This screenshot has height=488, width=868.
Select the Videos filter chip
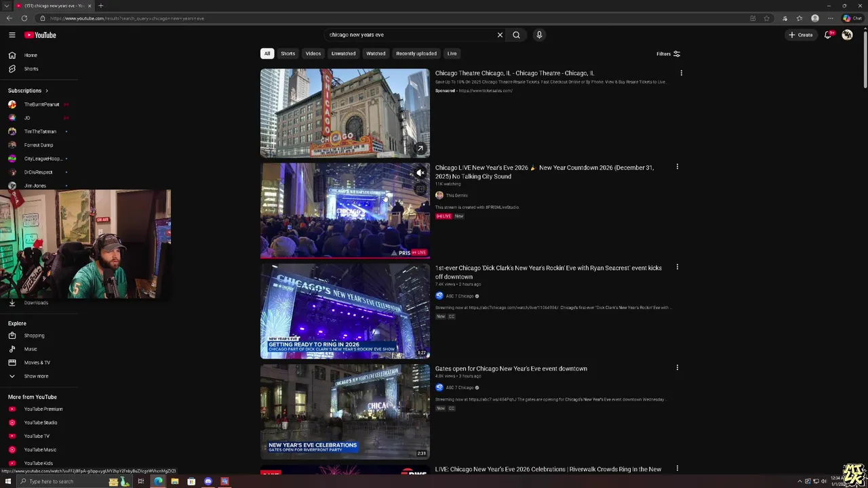click(313, 54)
